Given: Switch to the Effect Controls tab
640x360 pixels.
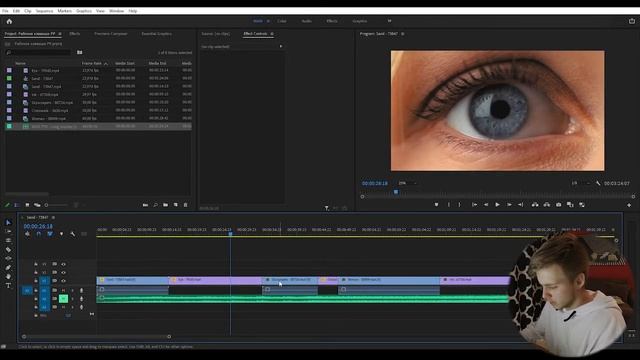Looking at the screenshot, I should 255,34.
